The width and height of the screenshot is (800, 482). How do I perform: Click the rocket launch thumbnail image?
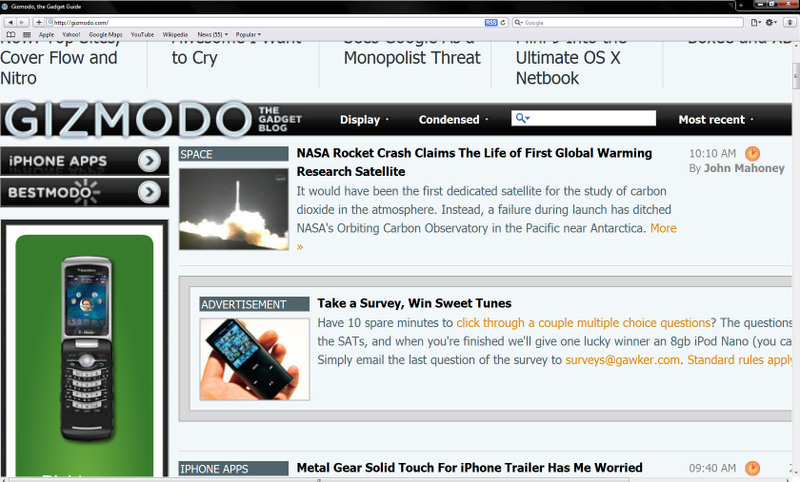(233, 209)
